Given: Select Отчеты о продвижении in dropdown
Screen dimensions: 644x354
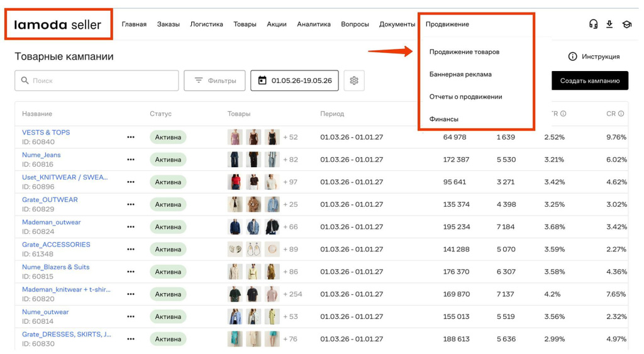Looking at the screenshot, I should 466,97.
